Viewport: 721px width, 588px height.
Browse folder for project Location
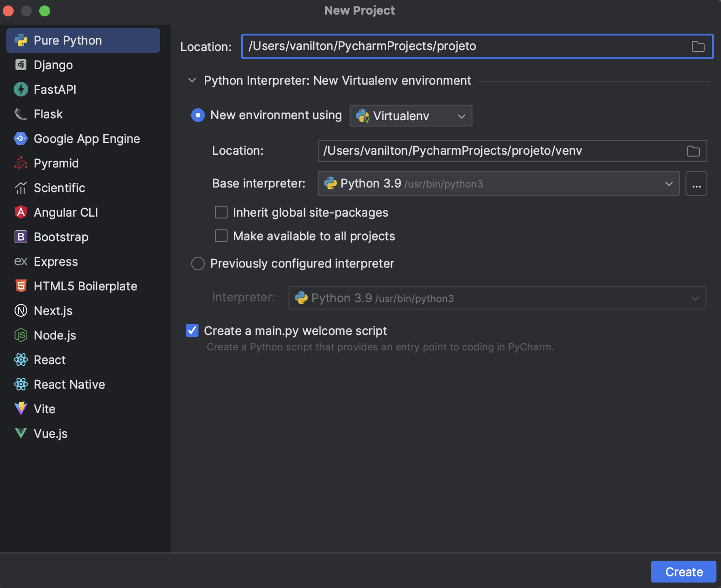click(x=698, y=46)
